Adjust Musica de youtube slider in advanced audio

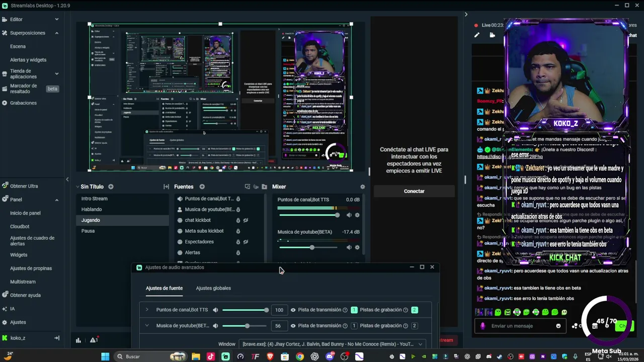coord(245,326)
